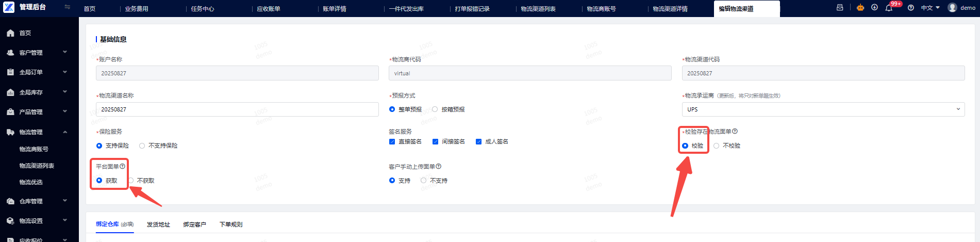Click the 产品管理 bag icon
Image resolution: width=980 pixels, height=242 pixels.
point(10,112)
